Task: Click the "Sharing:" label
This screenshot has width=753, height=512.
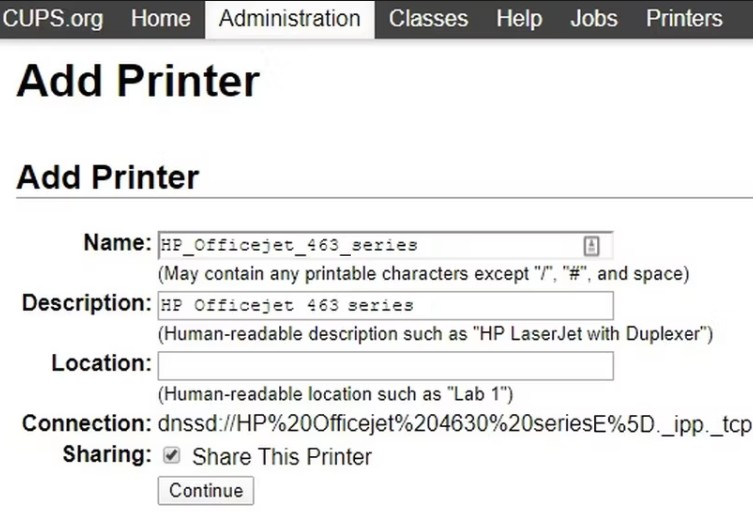Action: tap(107, 454)
